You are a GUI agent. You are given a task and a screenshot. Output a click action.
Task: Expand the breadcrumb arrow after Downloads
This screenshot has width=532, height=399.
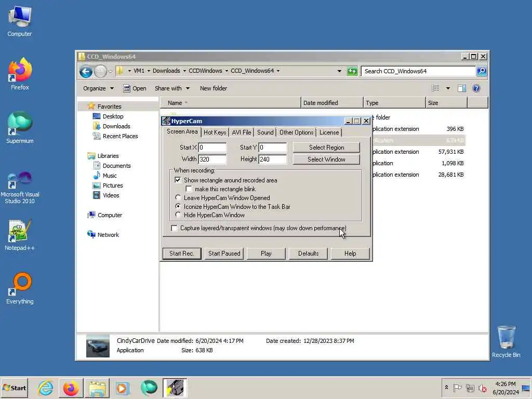[x=184, y=71]
